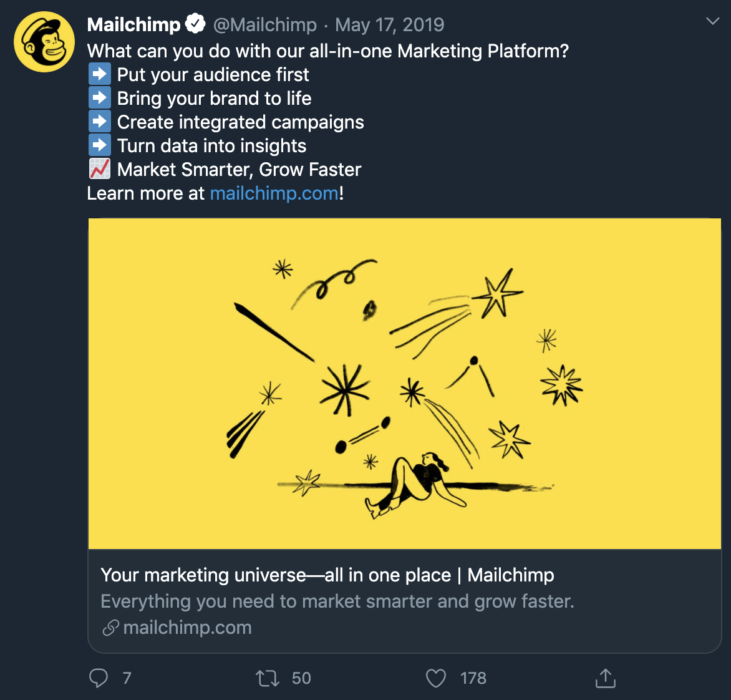Follow the mailchimp.com link in the tweet text

click(x=274, y=193)
